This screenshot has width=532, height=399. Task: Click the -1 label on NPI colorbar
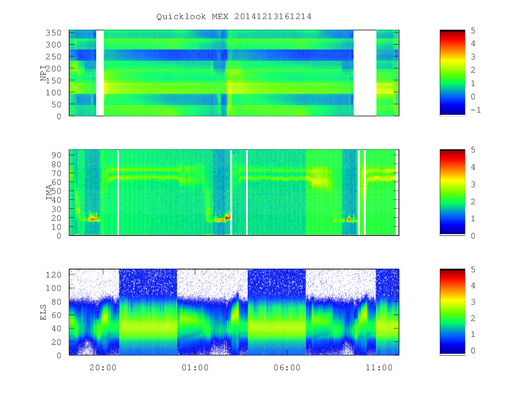pyautogui.click(x=475, y=110)
